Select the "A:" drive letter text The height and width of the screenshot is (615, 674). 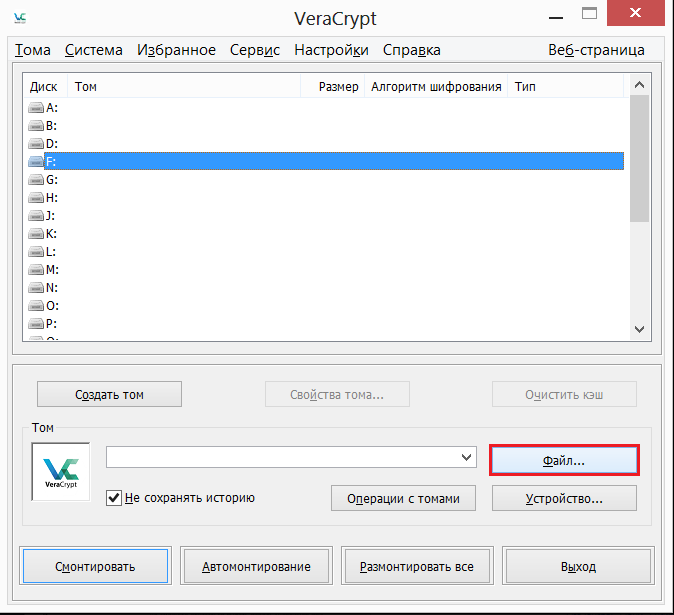click(x=52, y=107)
